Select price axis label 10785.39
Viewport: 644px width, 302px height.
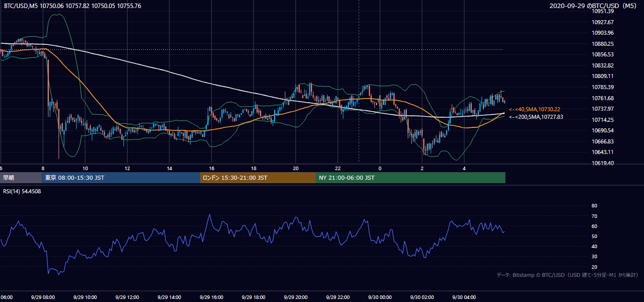pos(603,87)
